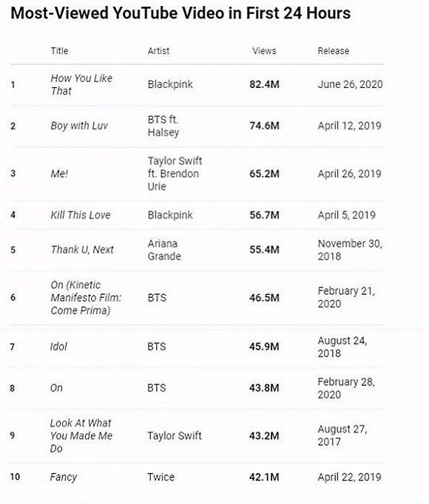Click BTS ft. Halsey artist cell
This screenshot has height=504, width=429.
(x=163, y=126)
